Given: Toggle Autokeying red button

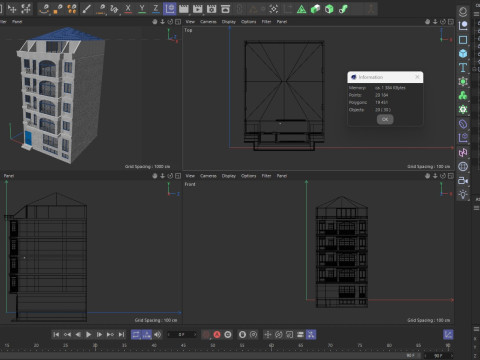Looking at the screenshot, I should [217, 334].
